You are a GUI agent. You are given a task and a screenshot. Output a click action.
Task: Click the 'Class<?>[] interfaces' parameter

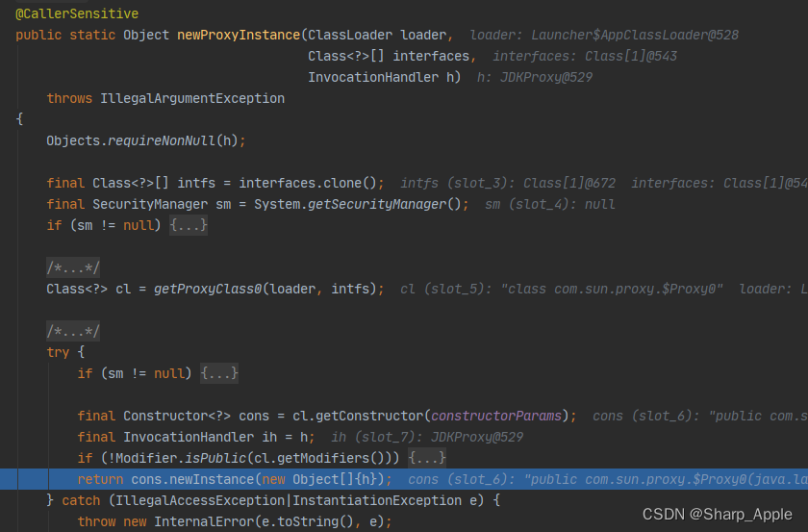tap(389, 56)
